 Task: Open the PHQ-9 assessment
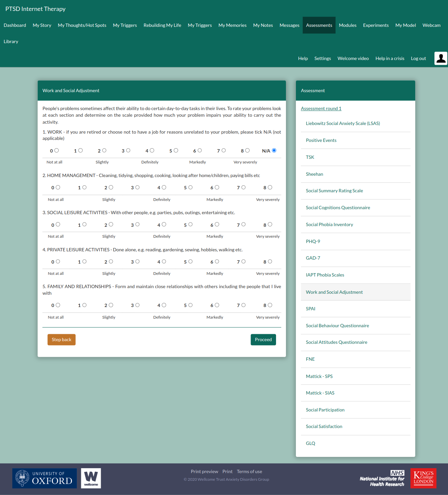click(x=313, y=241)
